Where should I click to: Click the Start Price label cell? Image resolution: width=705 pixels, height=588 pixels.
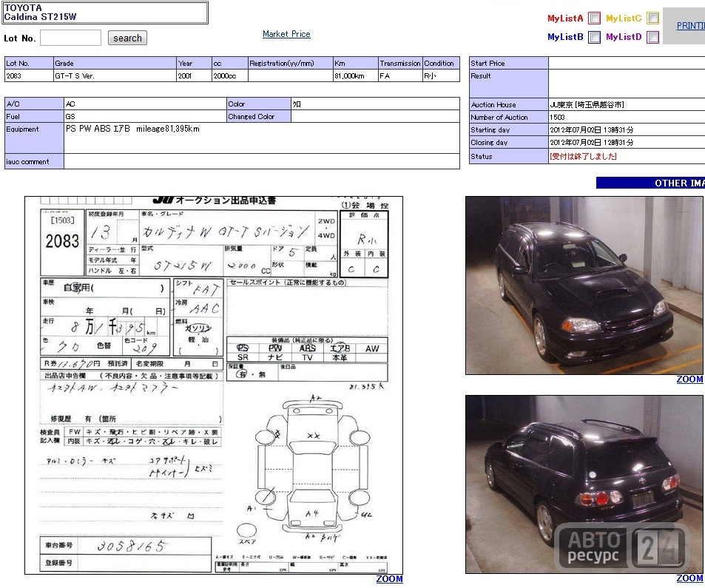pyautogui.click(x=508, y=64)
